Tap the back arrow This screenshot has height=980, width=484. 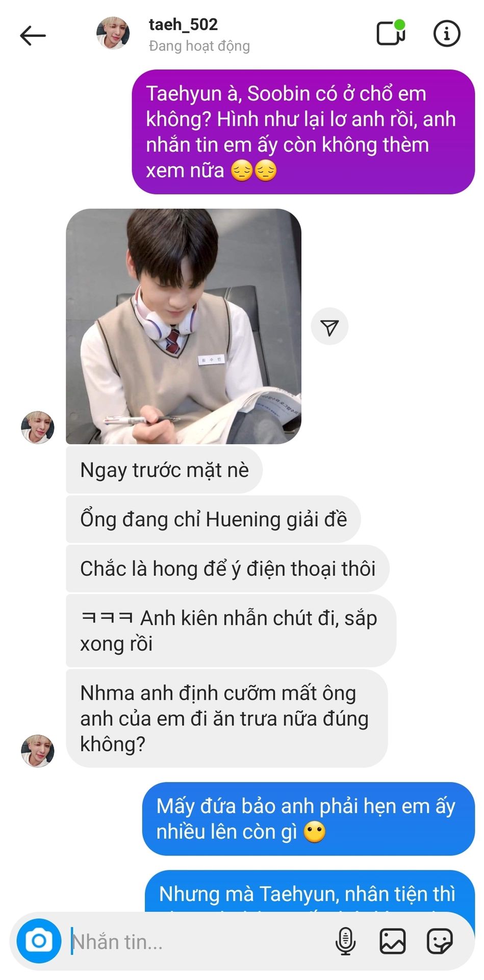[x=33, y=35]
